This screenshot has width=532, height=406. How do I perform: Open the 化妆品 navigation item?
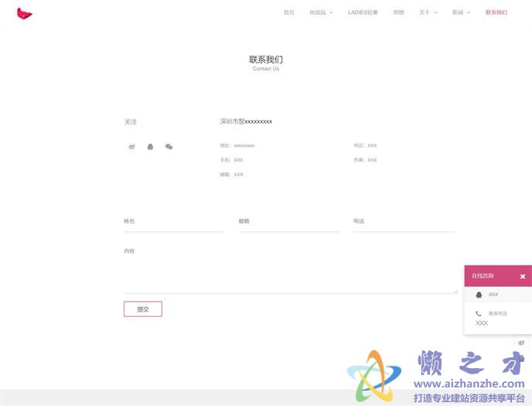pyautogui.click(x=318, y=12)
